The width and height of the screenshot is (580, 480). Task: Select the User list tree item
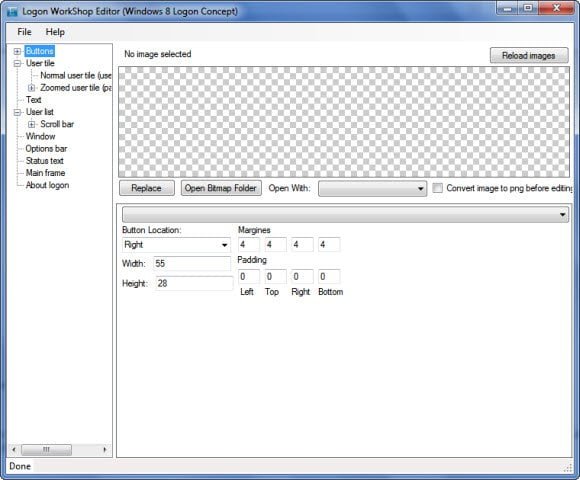[x=40, y=112]
